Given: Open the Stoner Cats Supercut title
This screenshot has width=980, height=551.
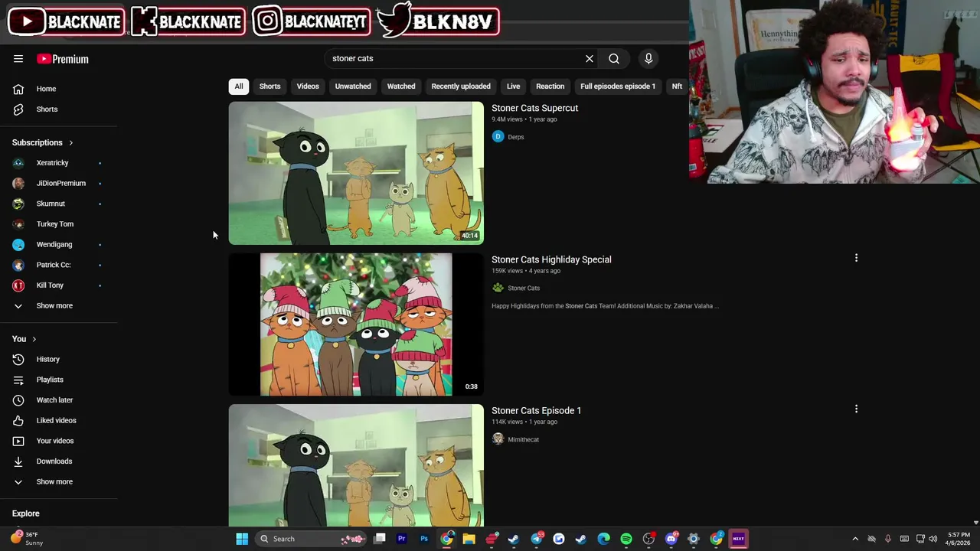Looking at the screenshot, I should (534, 108).
